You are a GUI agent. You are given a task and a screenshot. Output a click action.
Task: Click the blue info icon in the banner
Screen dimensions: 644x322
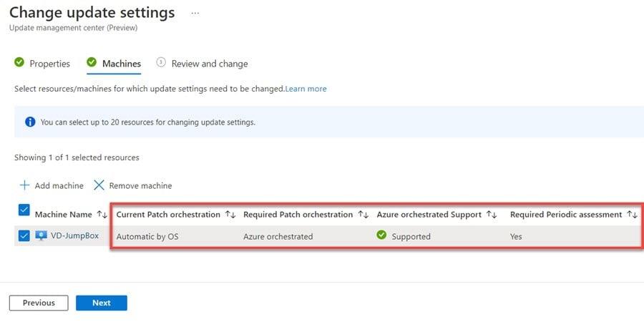tap(30, 122)
